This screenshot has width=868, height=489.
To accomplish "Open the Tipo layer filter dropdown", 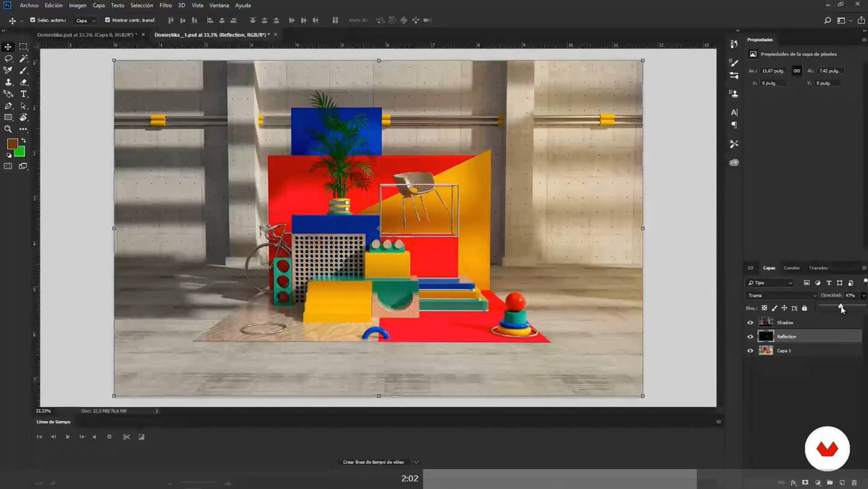I will tap(770, 283).
